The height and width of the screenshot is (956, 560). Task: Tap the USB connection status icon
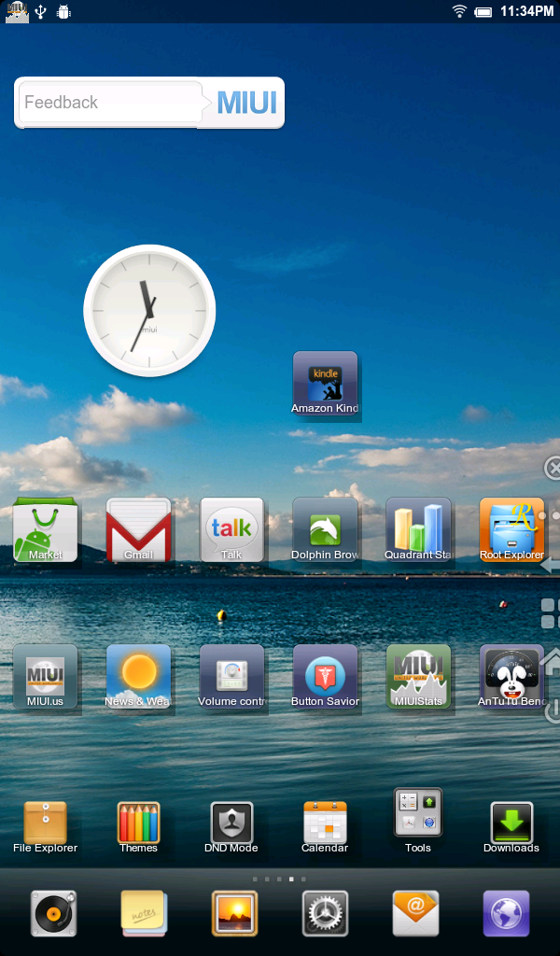click(x=41, y=11)
